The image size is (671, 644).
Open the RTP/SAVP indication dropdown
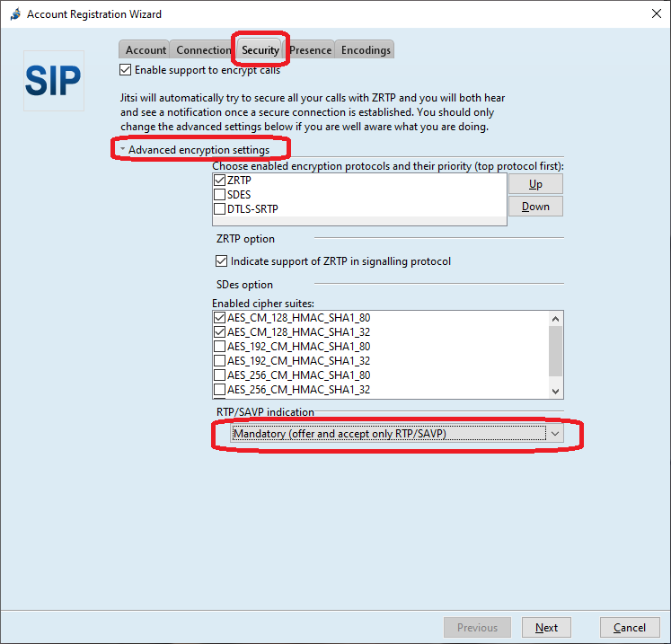pyautogui.click(x=555, y=434)
